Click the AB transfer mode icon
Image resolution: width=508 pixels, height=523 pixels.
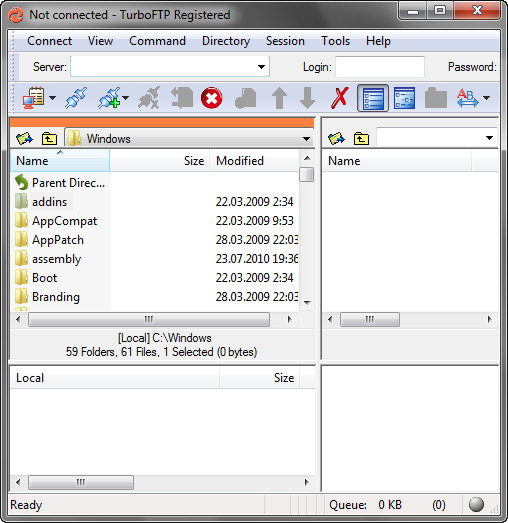pos(467,98)
